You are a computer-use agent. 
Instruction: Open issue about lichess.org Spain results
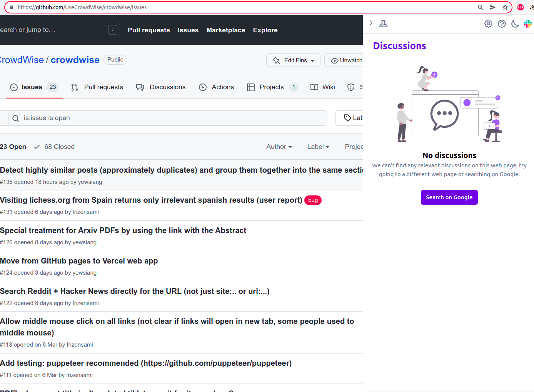coord(151,200)
